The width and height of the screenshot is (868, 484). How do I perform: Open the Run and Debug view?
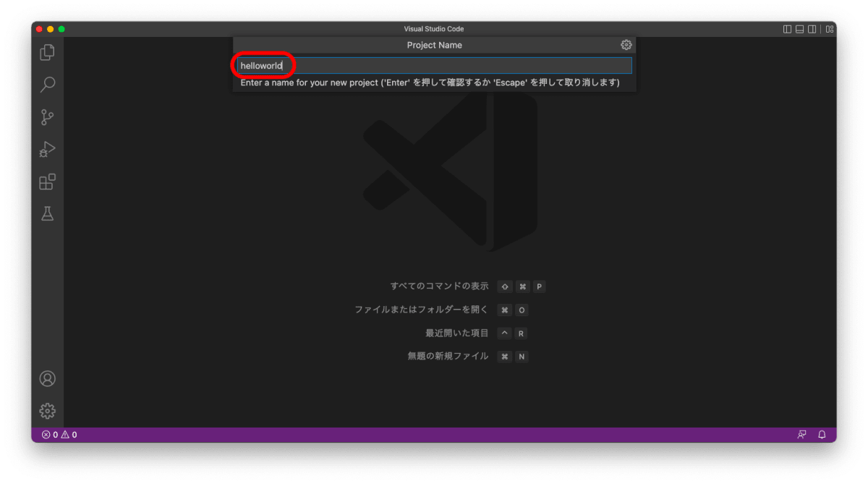(x=47, y=150)
